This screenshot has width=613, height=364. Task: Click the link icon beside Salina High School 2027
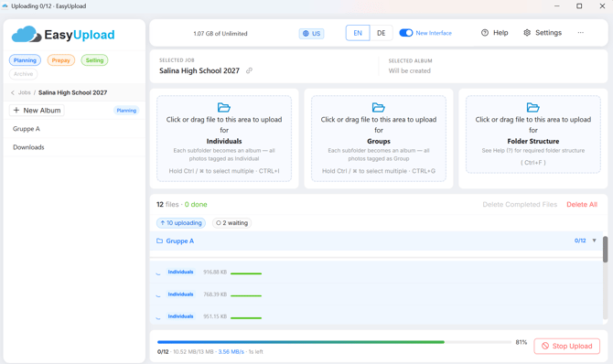tap(249, 70)
